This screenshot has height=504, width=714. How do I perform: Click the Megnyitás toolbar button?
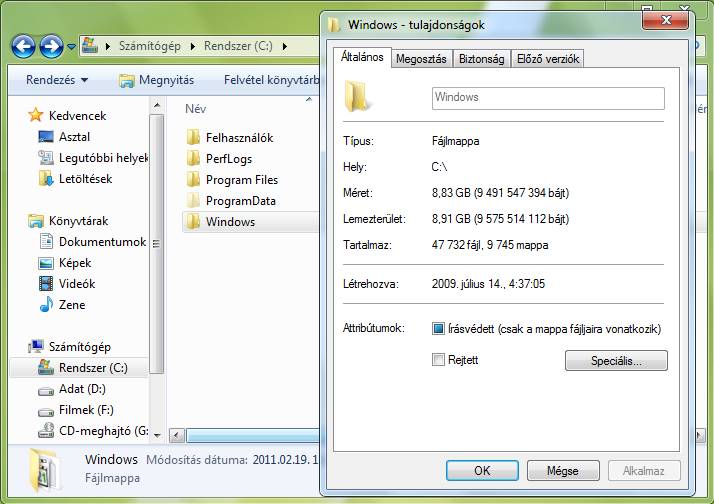tap(156, 80)
